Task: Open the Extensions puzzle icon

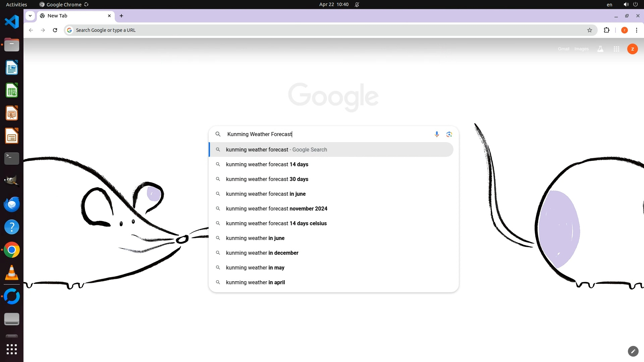Action: (606, 30)
